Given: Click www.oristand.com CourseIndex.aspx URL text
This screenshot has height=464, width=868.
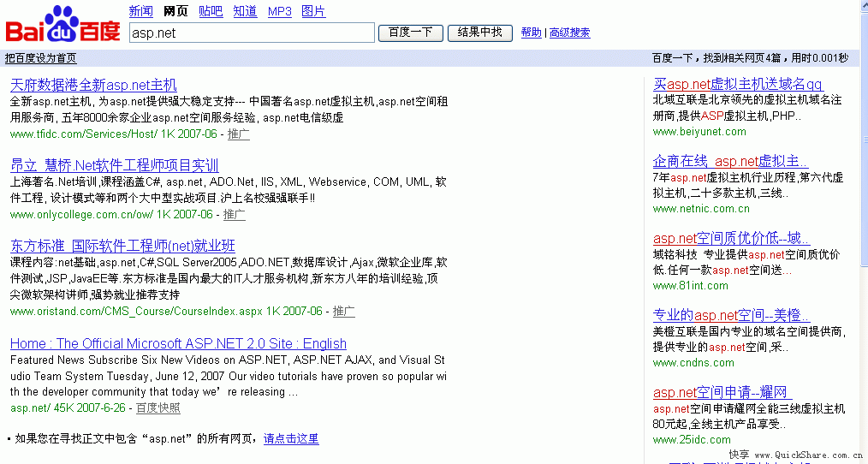Looking at the screenshot, I should coord(137,311).
